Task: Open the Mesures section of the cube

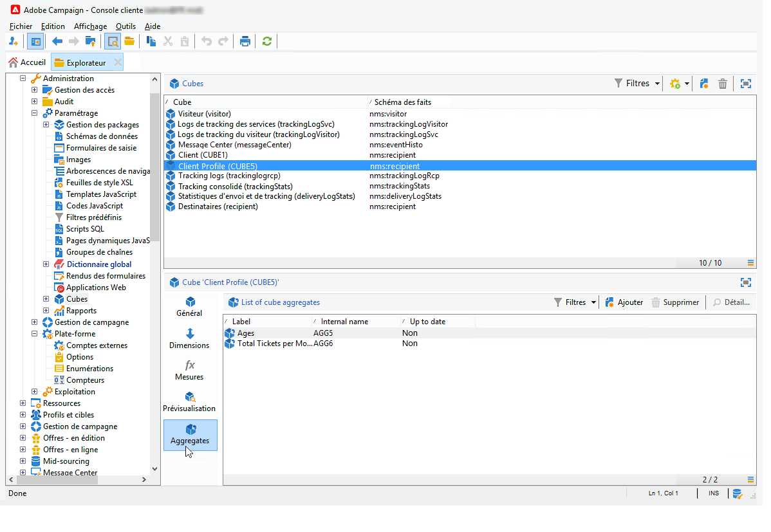Action: (189, 371)
